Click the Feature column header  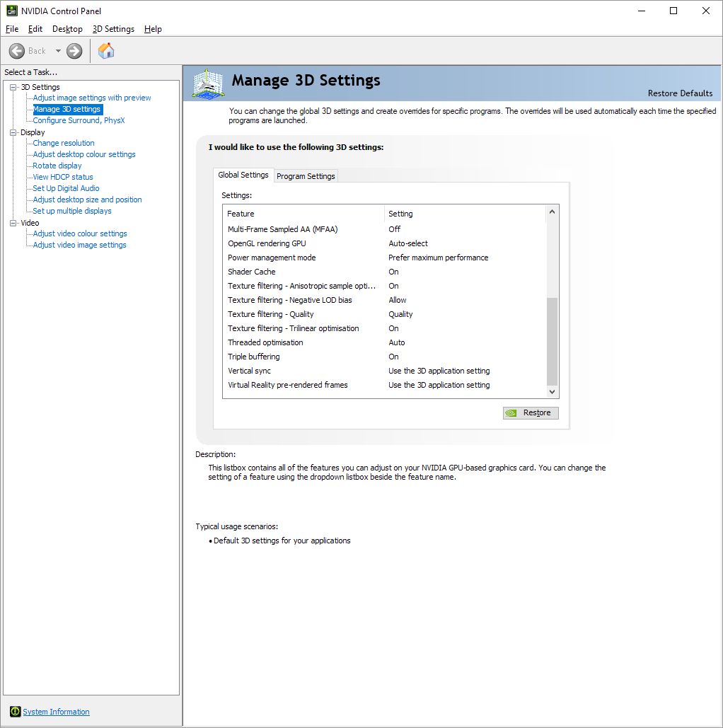303,214
